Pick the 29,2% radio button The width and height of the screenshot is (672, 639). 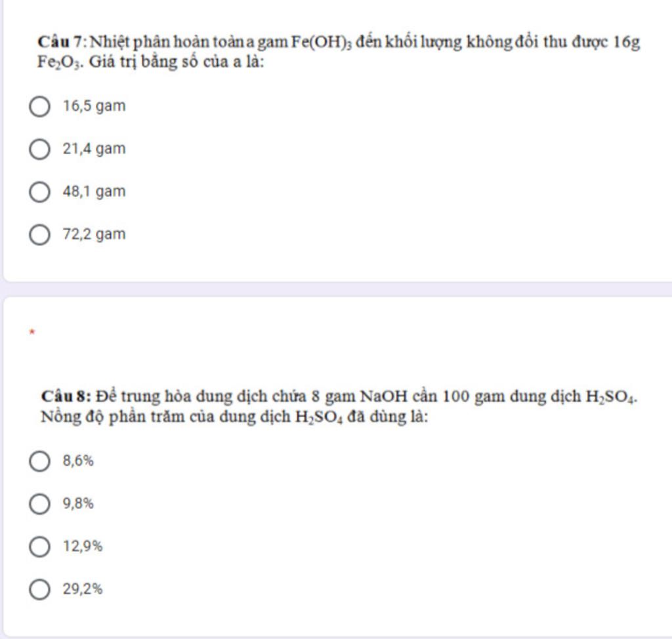(39, 589)
